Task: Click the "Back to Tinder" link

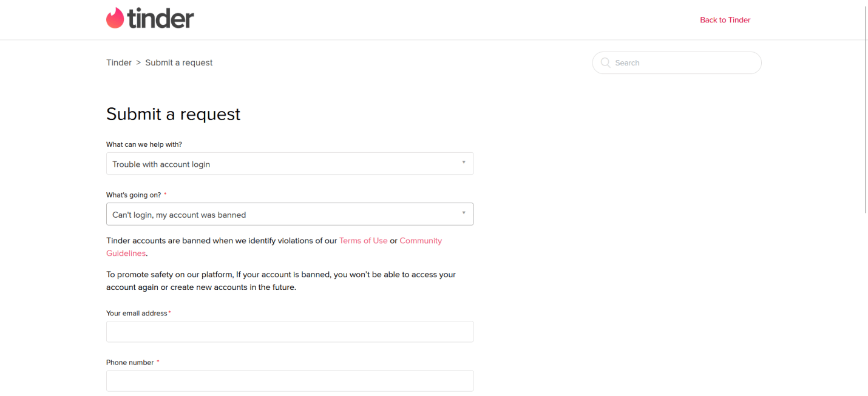Action: click(725, 19)
